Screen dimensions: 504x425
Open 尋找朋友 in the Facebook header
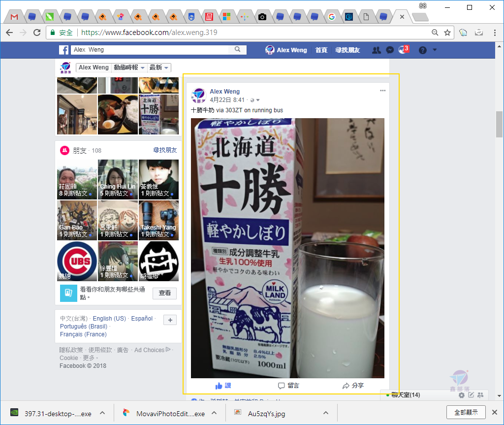[347, 50]
